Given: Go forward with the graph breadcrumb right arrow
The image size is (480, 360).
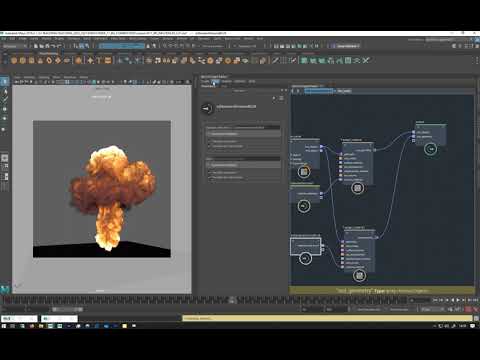Looking at the screenshot, I should click(x=298, y=91).
